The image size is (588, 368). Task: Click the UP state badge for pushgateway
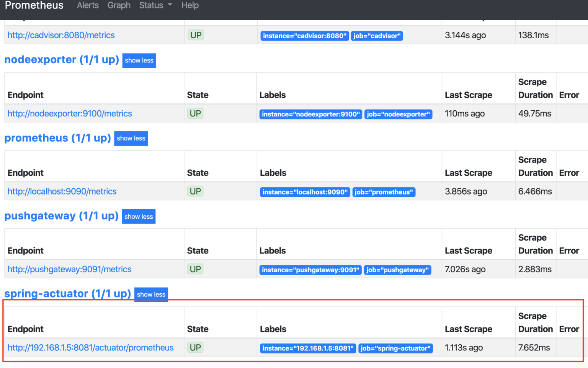pos(195,269)
